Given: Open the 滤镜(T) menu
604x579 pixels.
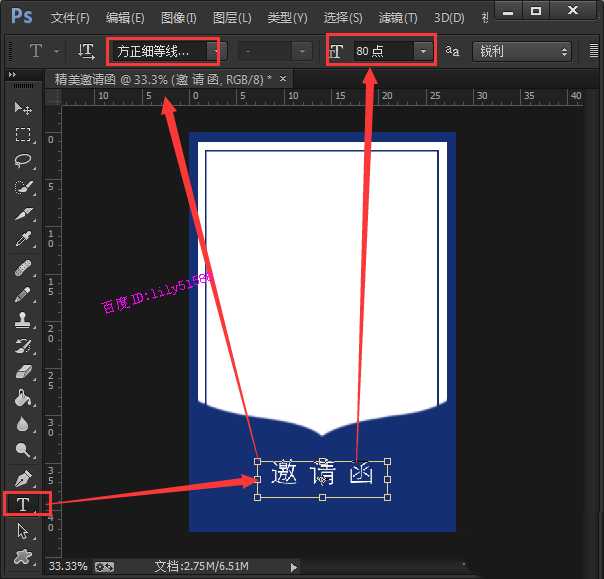Looking at the screenshot, I should tap(398, 18).
